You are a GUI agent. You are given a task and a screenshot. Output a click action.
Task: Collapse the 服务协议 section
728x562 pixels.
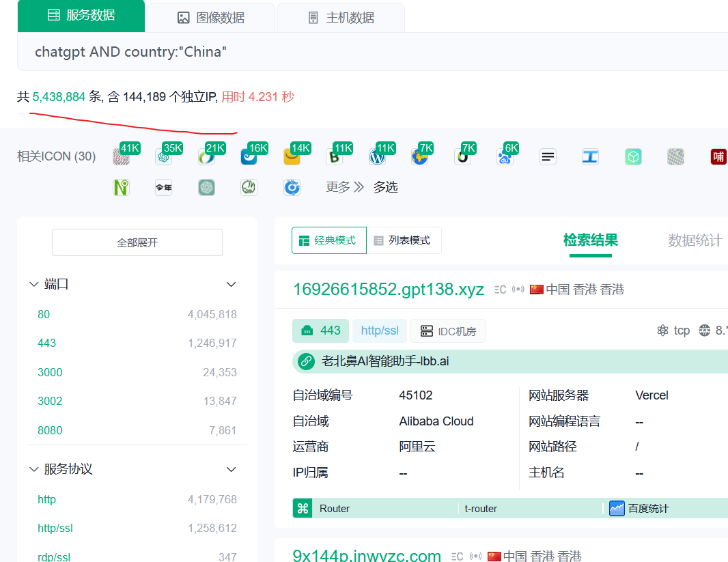coord(231,469)
